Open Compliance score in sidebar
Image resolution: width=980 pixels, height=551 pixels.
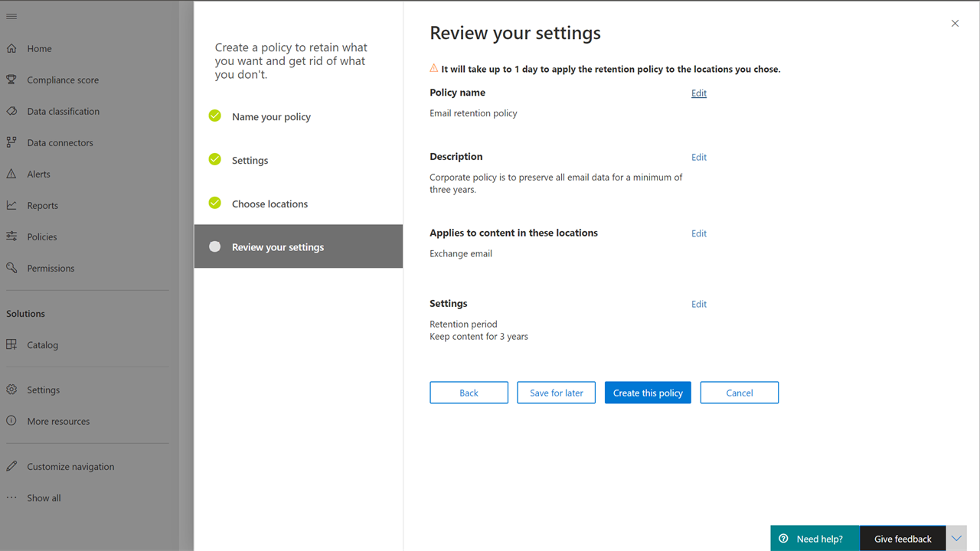(x=63, y=80)
